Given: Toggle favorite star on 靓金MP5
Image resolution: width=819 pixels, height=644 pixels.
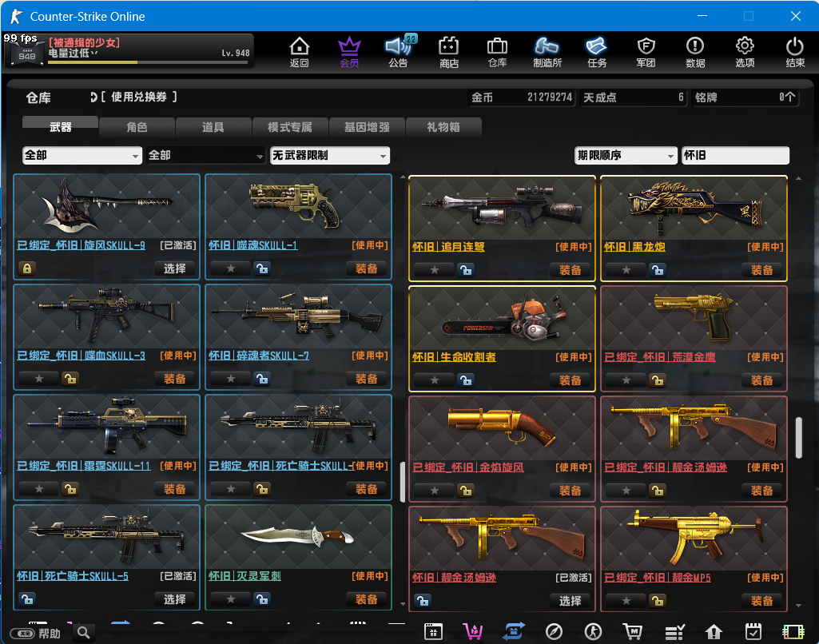Looking at the screenshot, I should tap(626, 601).
